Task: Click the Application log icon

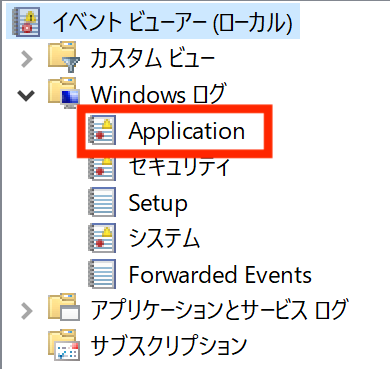Action: coord(102,130)
